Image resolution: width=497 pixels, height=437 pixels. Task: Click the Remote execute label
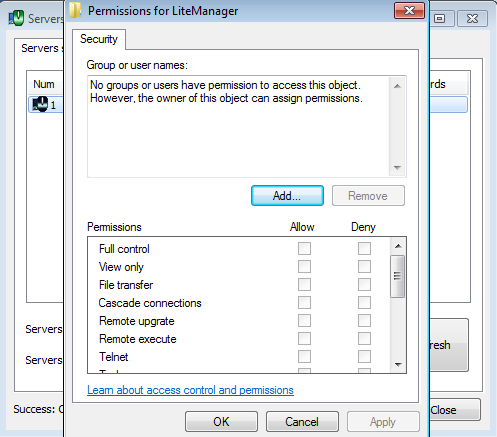138,339
